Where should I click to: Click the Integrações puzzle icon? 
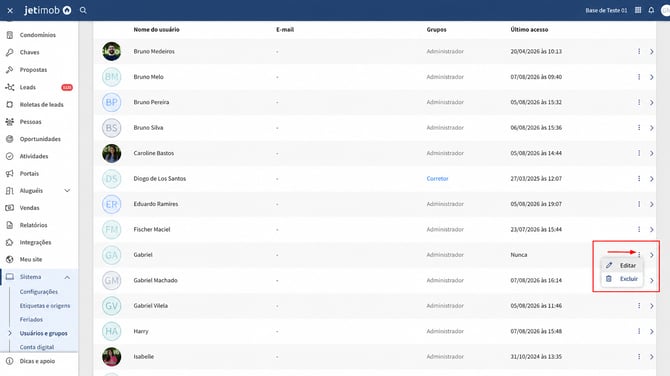[x=9, y=242]
